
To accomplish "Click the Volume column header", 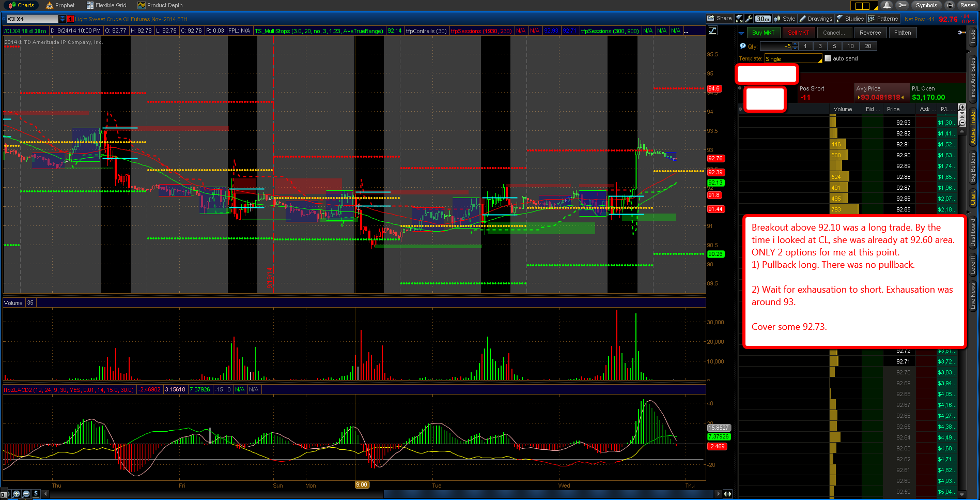I will pos(843,109).
